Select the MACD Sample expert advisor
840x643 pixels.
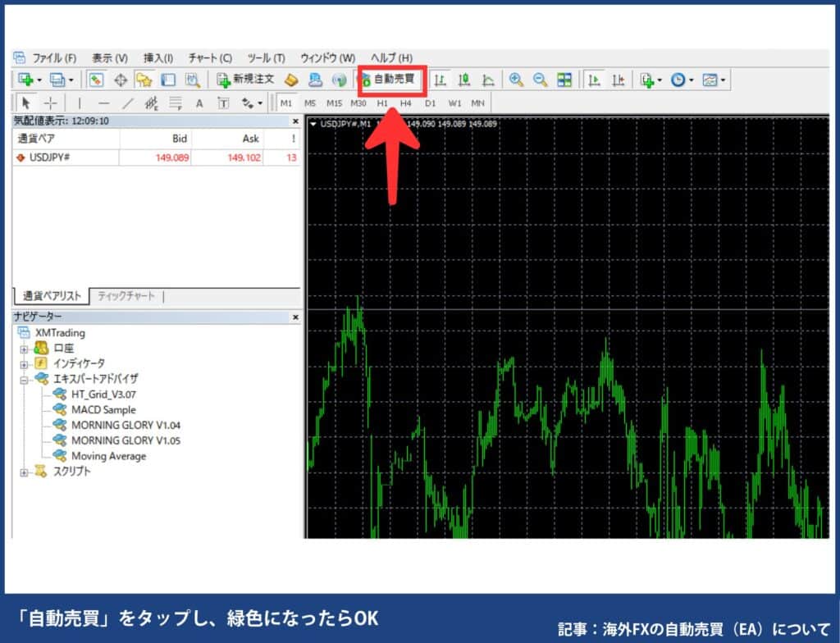tap(104, 409)
